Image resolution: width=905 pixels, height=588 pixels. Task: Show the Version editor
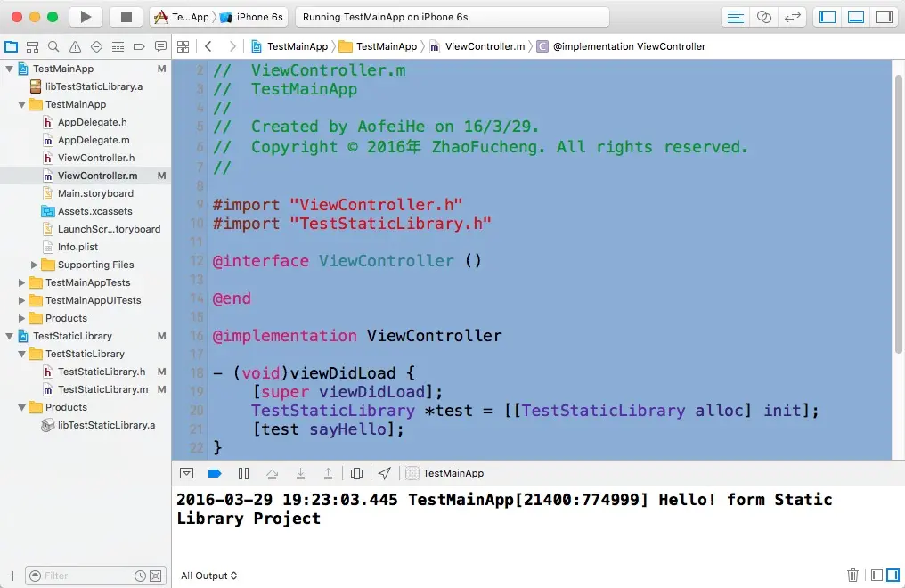[x=793, y=17]
